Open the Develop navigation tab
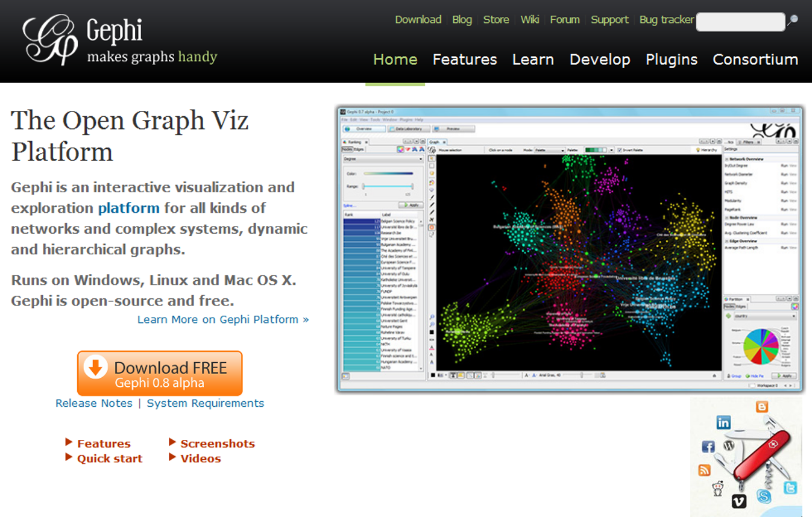This screenshot has width=812, height=517. (600, 60)
